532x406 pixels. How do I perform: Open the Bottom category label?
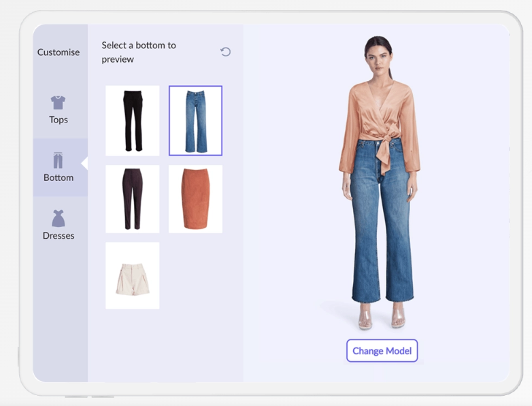[x=59, y=177]
